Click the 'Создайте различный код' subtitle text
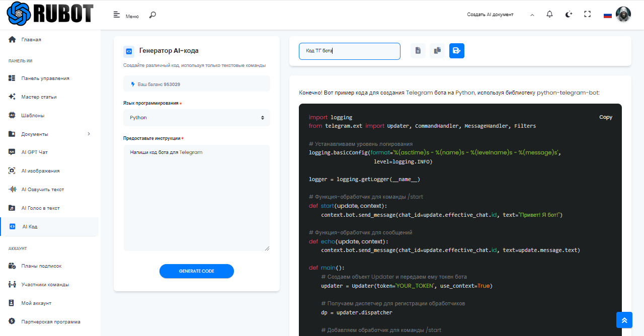Screen dimensions: 644x336 [x=195, y=65]
